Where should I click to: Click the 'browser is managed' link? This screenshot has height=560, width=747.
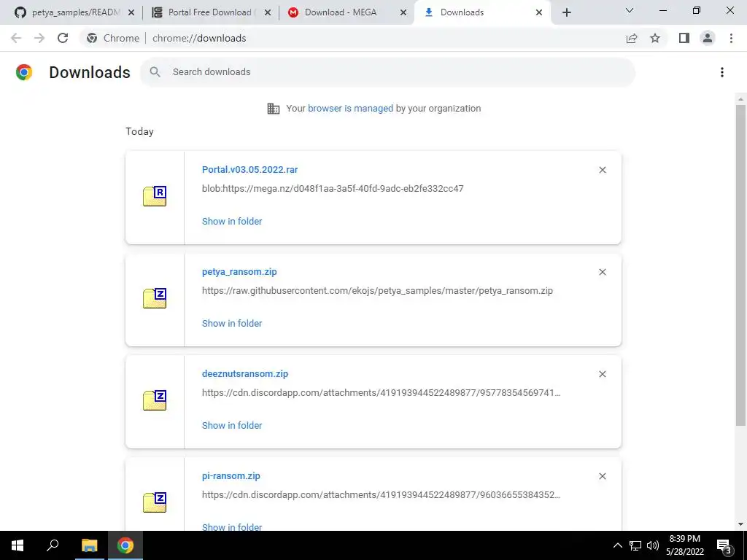350,109
